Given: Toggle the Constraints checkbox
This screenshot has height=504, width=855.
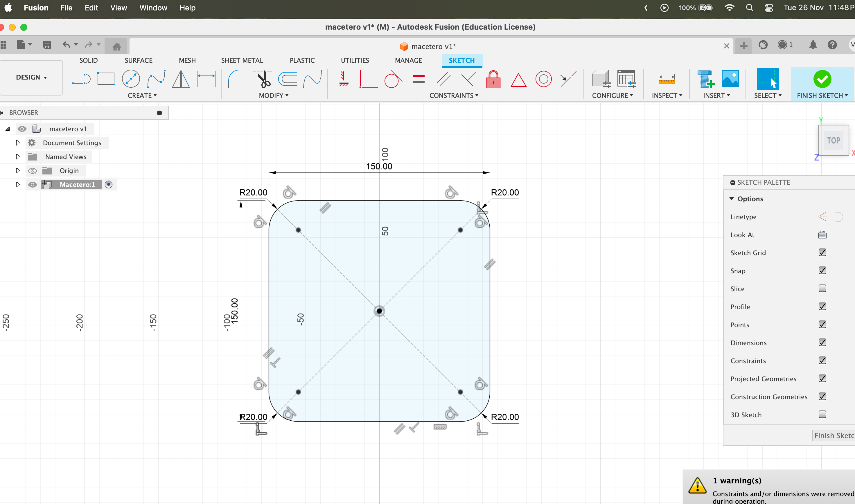Looking at the screenshot, I should (x=822, y=360).
